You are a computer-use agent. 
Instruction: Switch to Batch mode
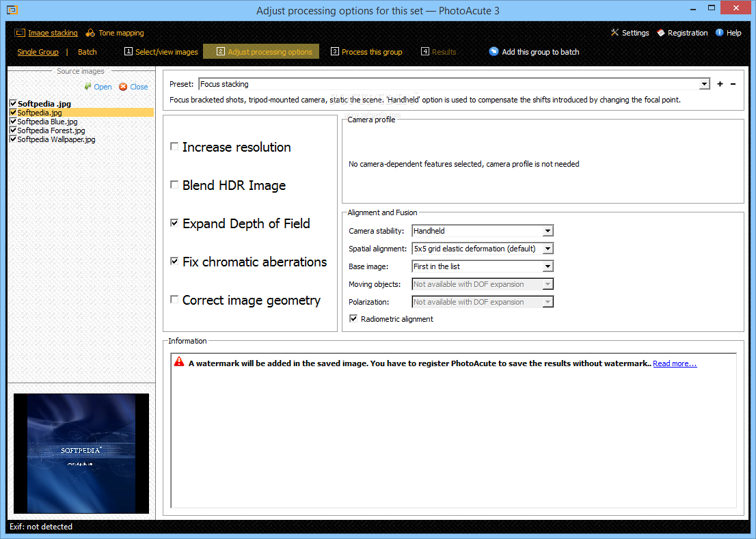[x=87, y=52]
